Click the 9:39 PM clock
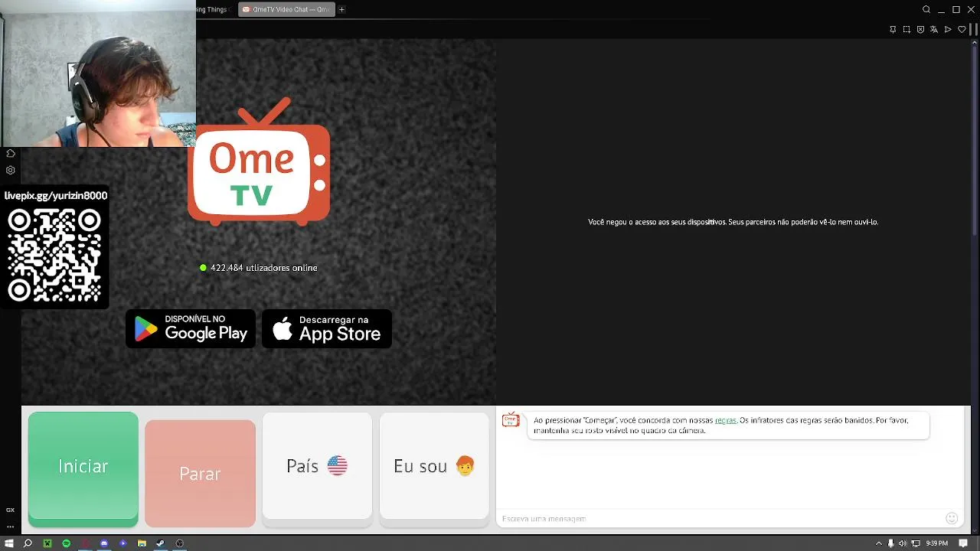Viewport: 980px width, 551px height. (937, 543)
